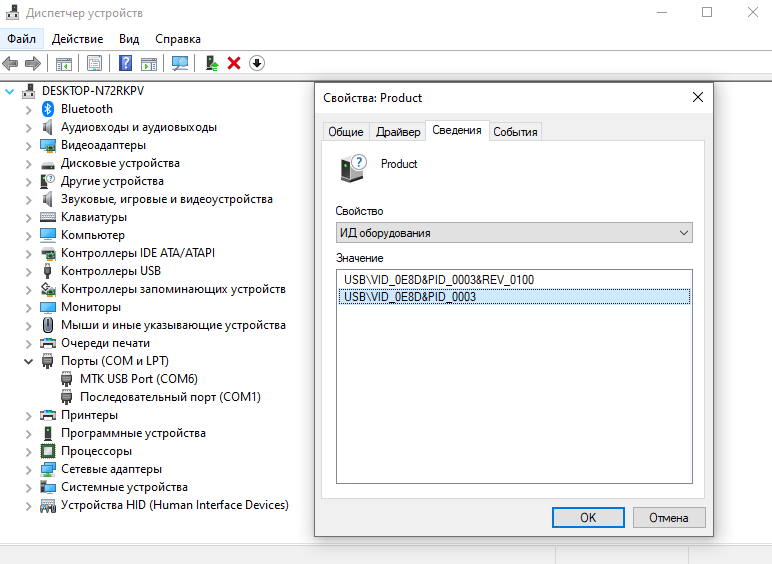Select the Очереди печати tree item
The image size is (772, 564).
[105, 343]
